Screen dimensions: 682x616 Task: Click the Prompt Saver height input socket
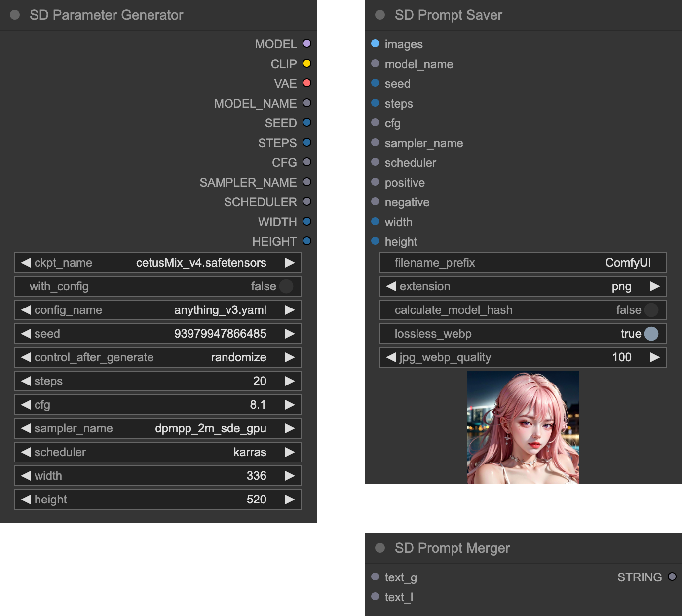pos(375,241)
